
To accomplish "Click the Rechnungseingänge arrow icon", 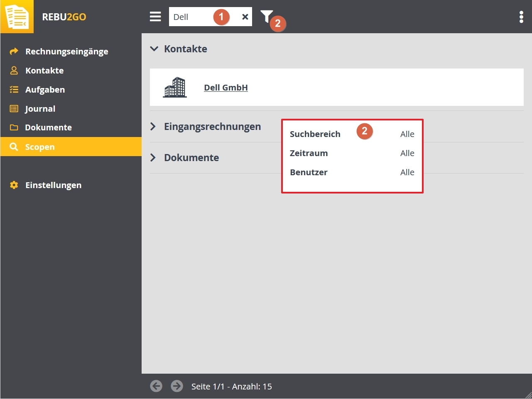I will (14, 51).
